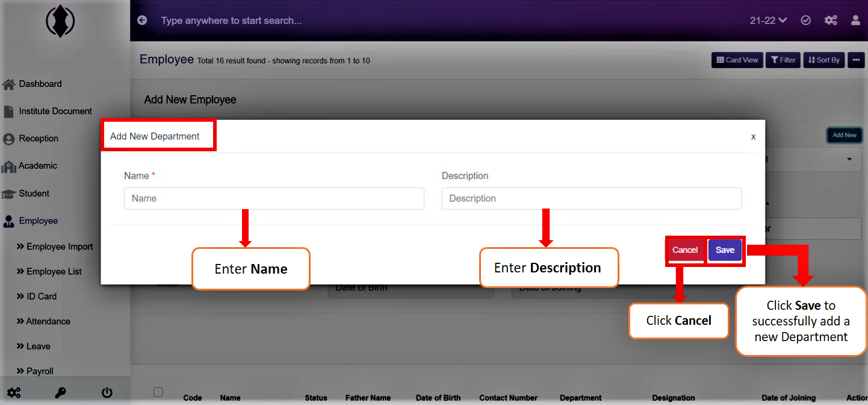Viewport: 868px width, 405px height.
Task: Focus the Description input field
Action: (592, 198)
